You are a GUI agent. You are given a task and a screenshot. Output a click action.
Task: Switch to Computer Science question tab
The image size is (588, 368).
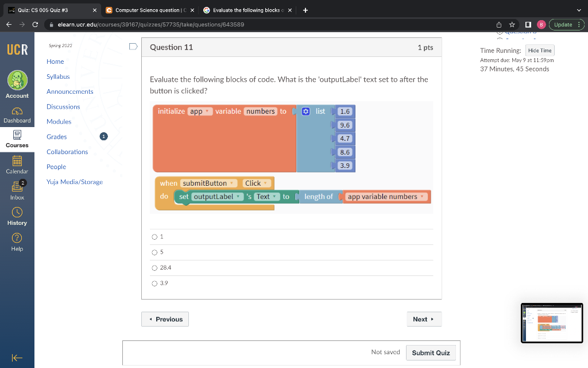pyautogui.click(x=150, y=10)
